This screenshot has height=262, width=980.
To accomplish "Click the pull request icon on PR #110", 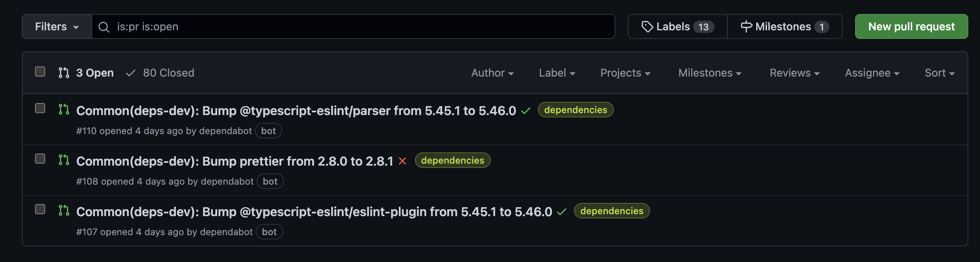I will coord(64,110).
